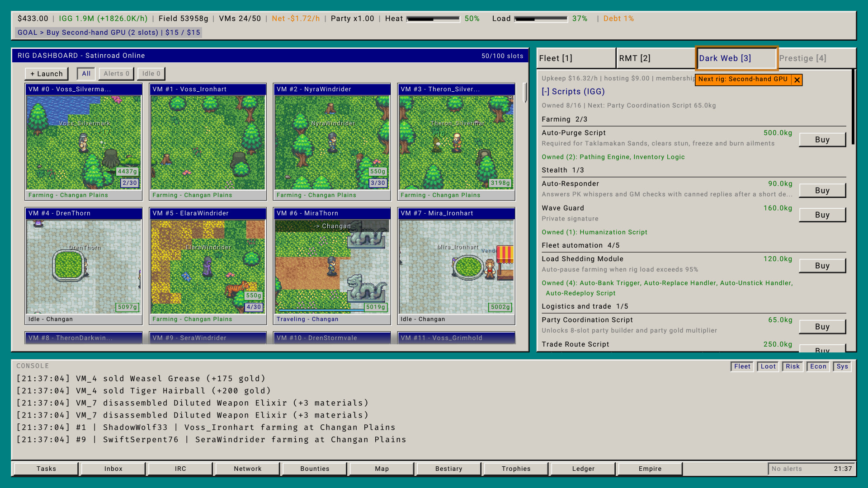Toggle the Risk console filter
868x488 pixels.
pos(793,366)
